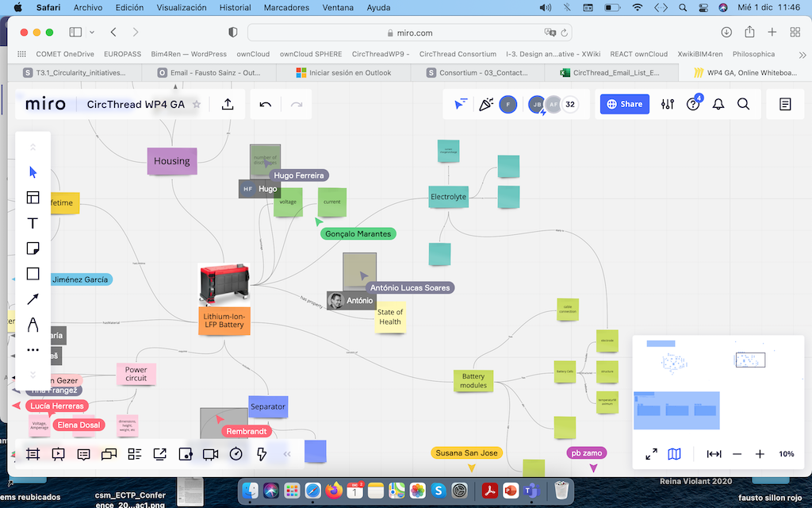Open the notifications bell
Image resolution: width=812 pixels, height=508 pixels.
click(718, 104)
